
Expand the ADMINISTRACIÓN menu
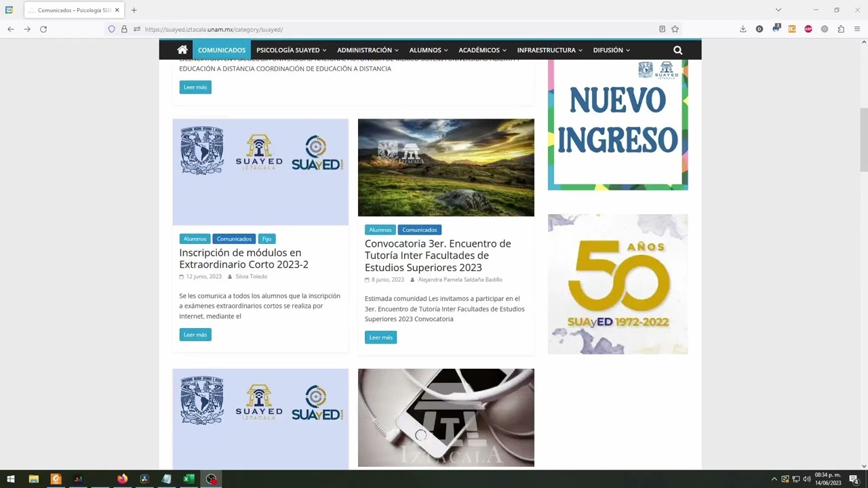tap(368, 50)
